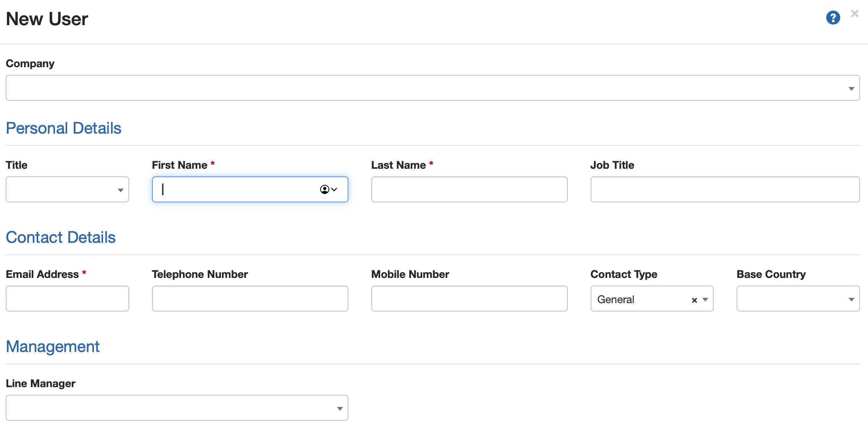This screenshot has width=868, height=436.
Task: Open the Line Manager dropdown
Action: (340, 409)
